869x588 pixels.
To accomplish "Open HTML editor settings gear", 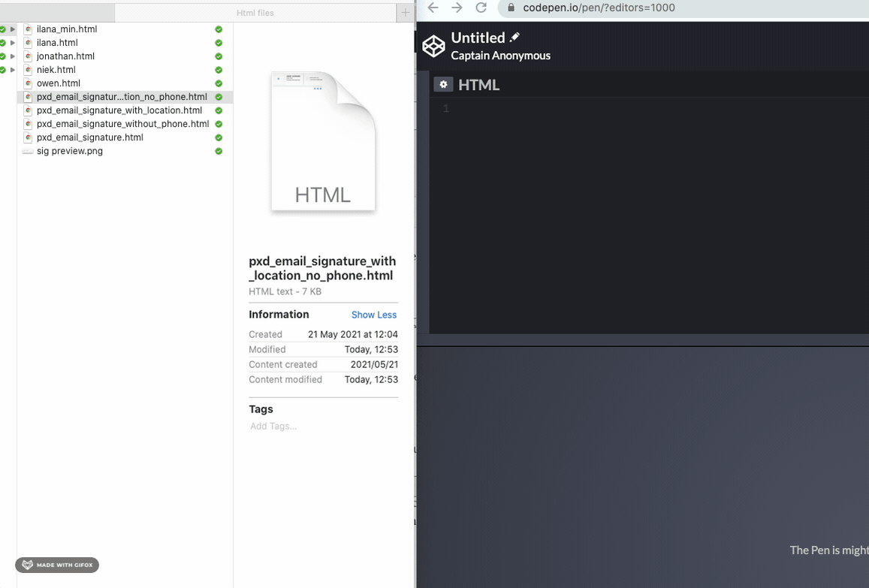I will coord(443,85).
